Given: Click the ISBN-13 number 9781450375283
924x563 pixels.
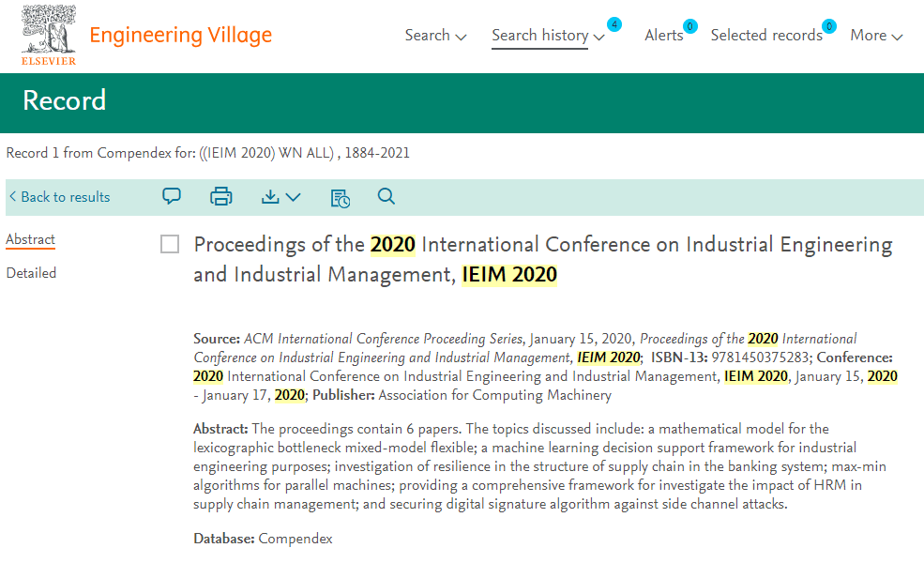Looking at the screenshot, I should (760, 358).
